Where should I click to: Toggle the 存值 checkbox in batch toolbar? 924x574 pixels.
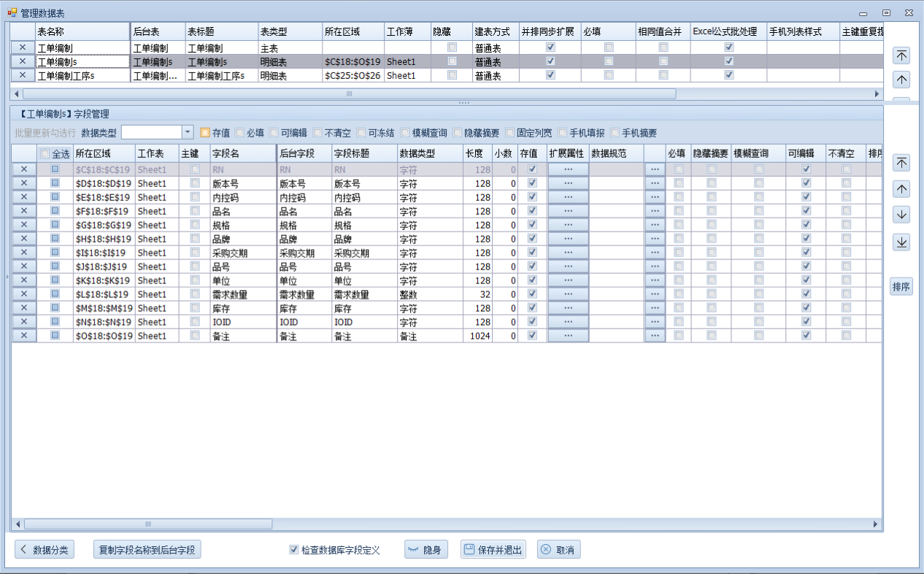pos(205,133)
